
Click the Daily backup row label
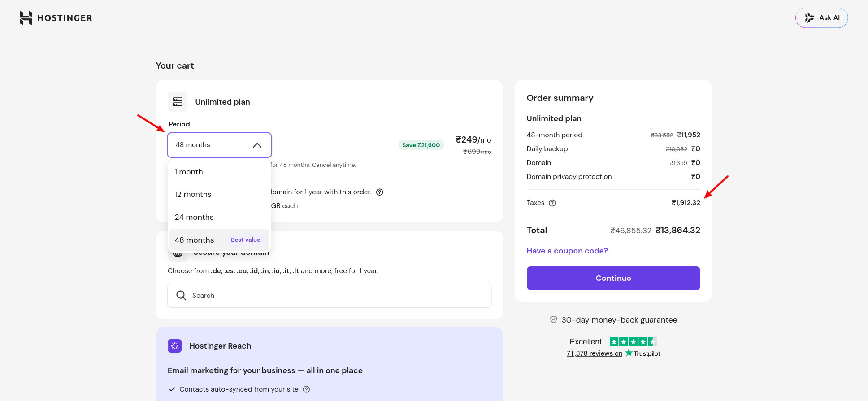coord(547,149)
